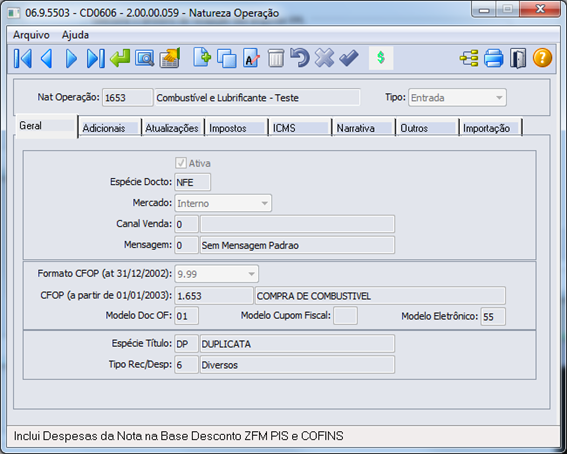Click the Mensagem code field

tap(186, 245)
